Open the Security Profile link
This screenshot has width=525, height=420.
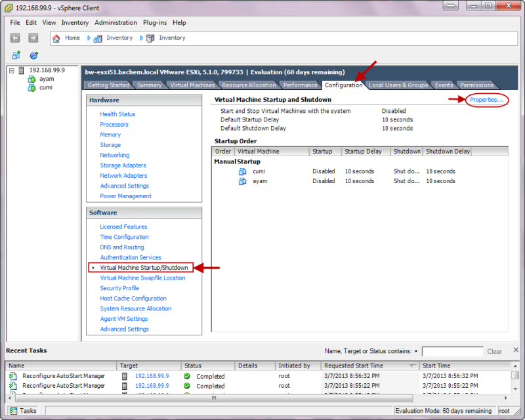[119, 288]
